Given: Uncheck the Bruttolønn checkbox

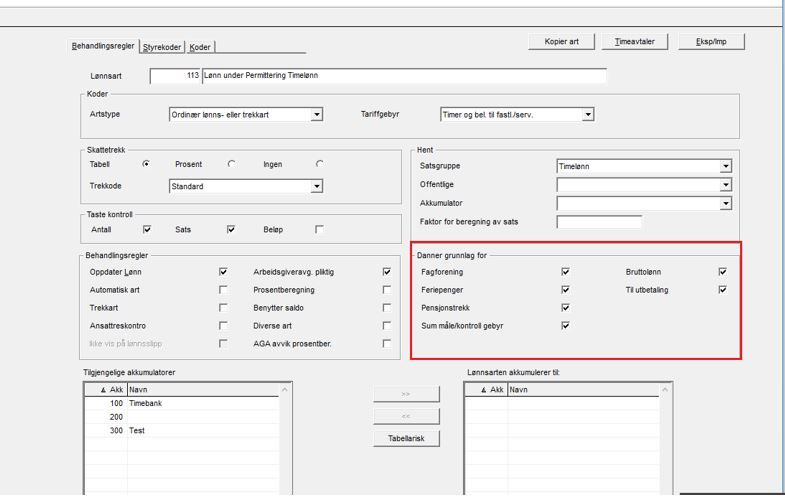Looking at the screenshot, I should coord(722,272).
